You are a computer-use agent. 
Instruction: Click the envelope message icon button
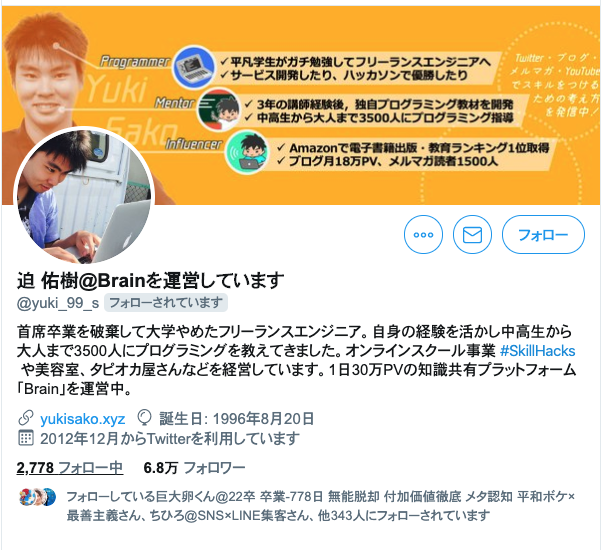pyautogui.click(x=472, y=235)
